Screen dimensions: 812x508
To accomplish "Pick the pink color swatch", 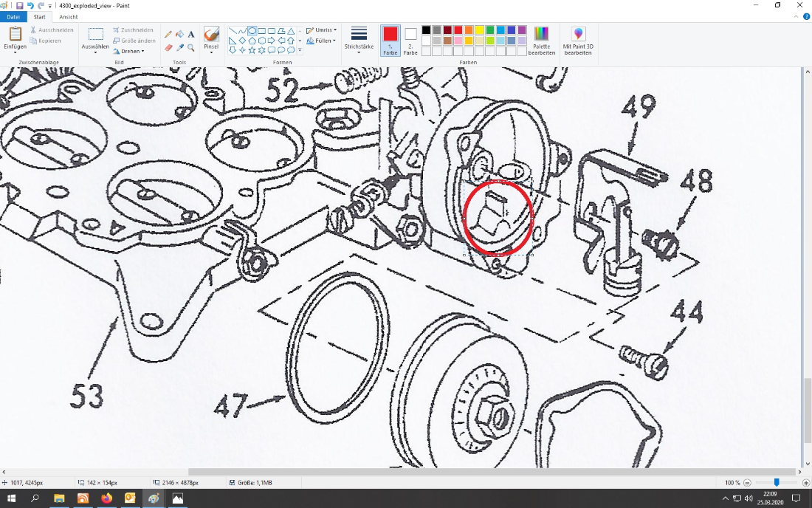I will pyautogui.click(x=458, y=41).
